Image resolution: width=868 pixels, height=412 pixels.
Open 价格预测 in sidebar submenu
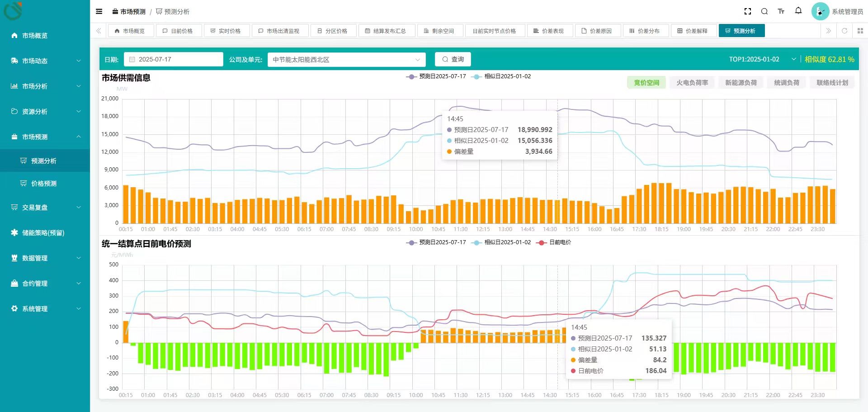(x=44, y=184)
